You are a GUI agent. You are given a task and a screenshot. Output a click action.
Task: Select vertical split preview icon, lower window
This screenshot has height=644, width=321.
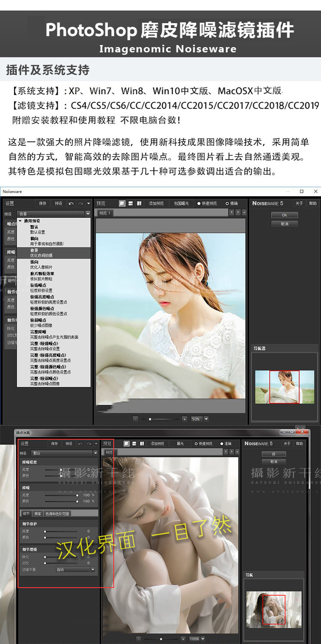142,444
